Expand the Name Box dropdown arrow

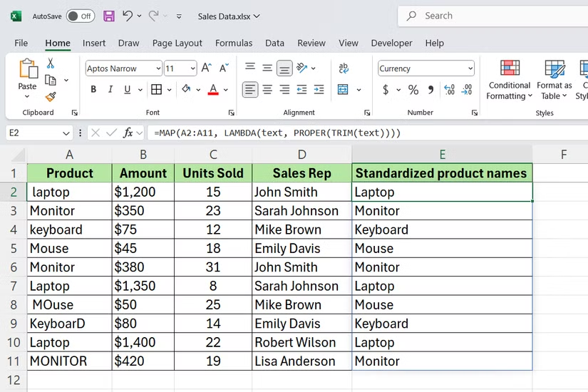pos(66,133)
